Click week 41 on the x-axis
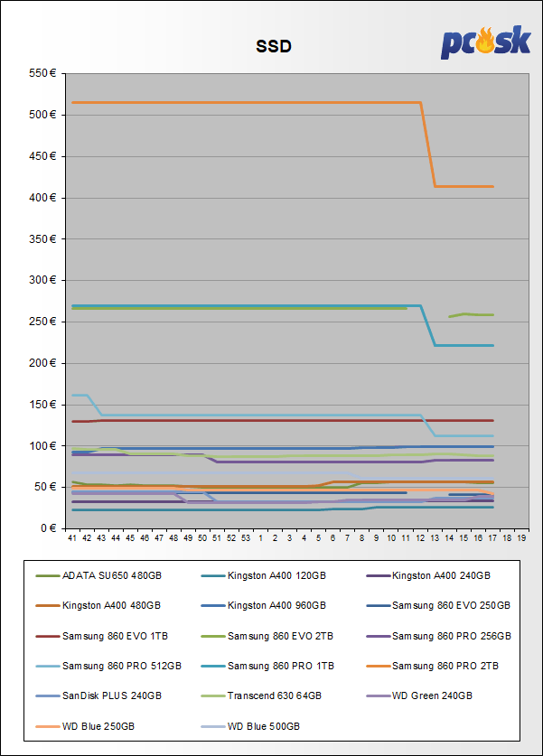This screenshot has height=756, width=543. 72,538
